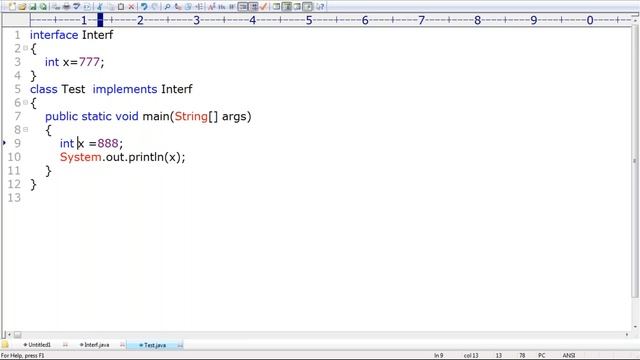Click the blue Undo arrow icon
Image resolution: width=640 pixels, height=360 pixels.
coord(144,7)
